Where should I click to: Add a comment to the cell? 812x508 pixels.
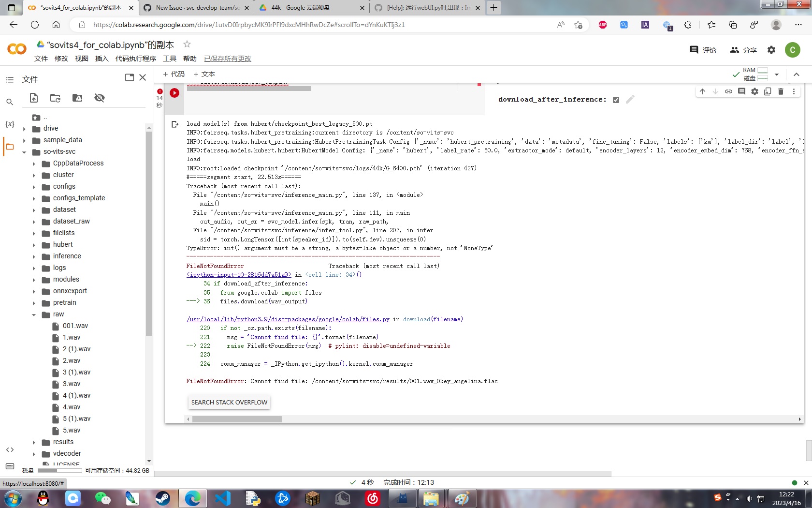tap(741, 91)
